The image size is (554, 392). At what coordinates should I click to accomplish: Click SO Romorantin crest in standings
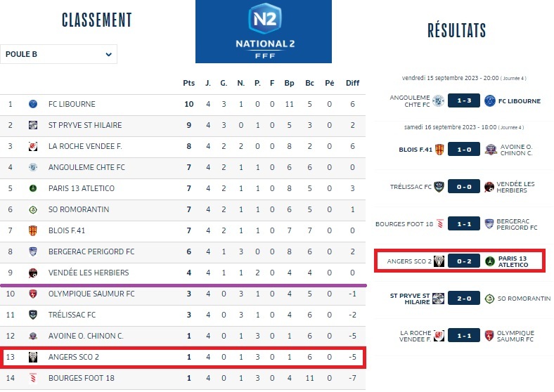(33, 209)
